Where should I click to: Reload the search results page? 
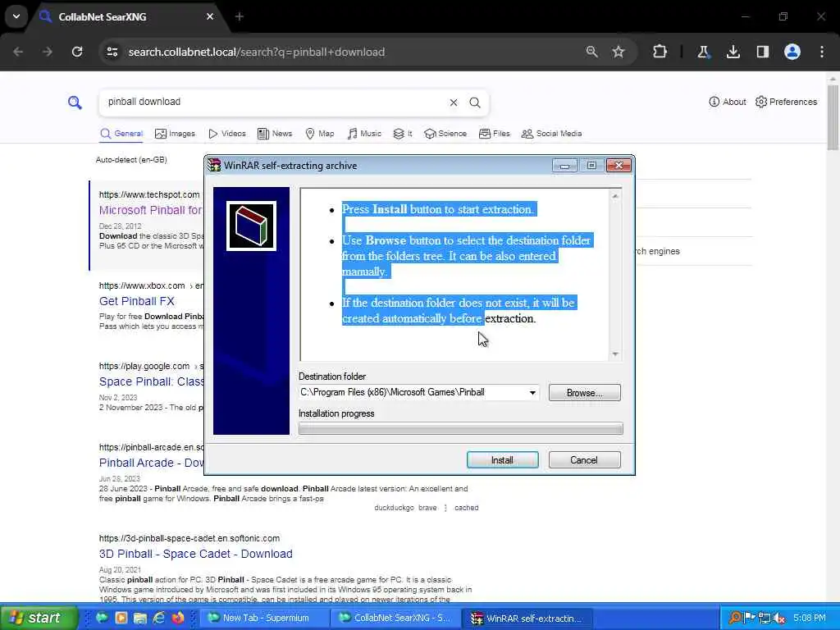point(77,52)
